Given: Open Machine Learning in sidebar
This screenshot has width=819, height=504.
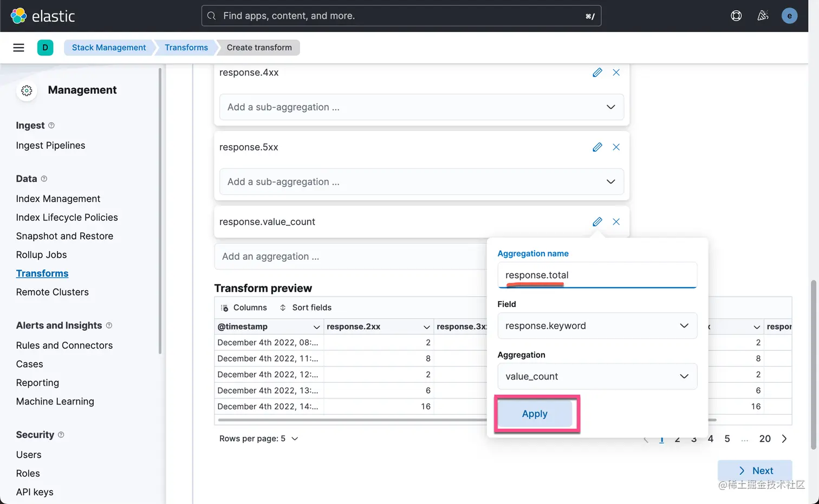Looking at the screenshot, I should click(55, 402).
